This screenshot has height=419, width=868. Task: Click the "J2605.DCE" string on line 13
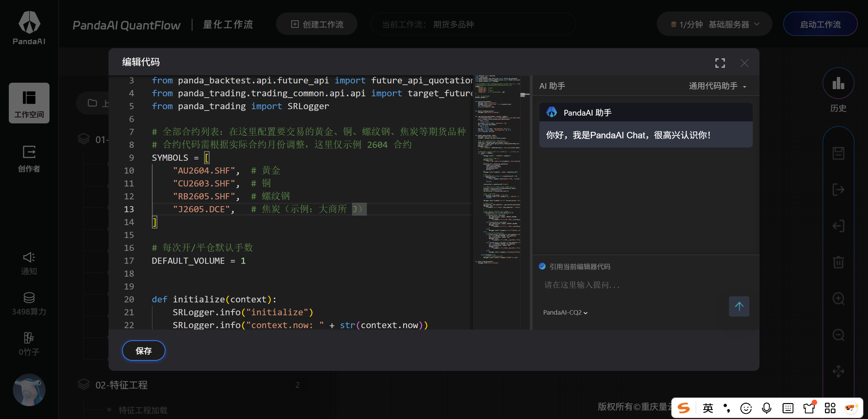(x=201, y=209)
